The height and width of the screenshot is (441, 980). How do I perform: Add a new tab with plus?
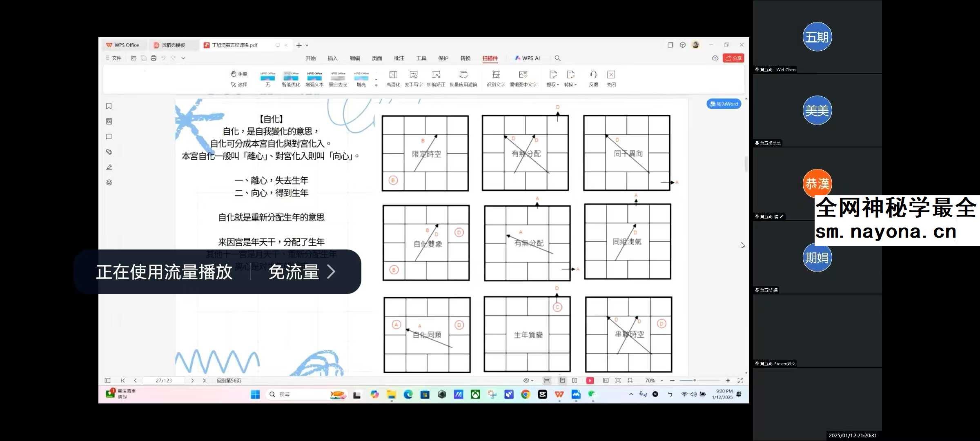tap(299, 45)
